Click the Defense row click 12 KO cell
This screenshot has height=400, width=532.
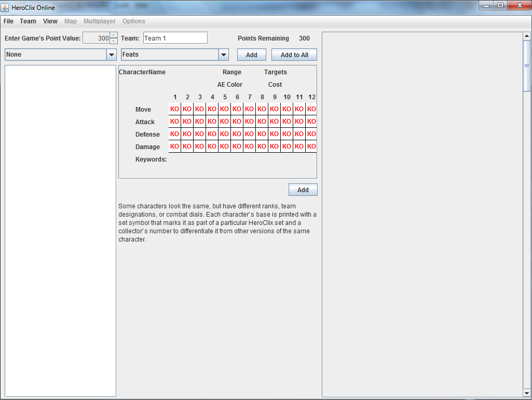311,134
